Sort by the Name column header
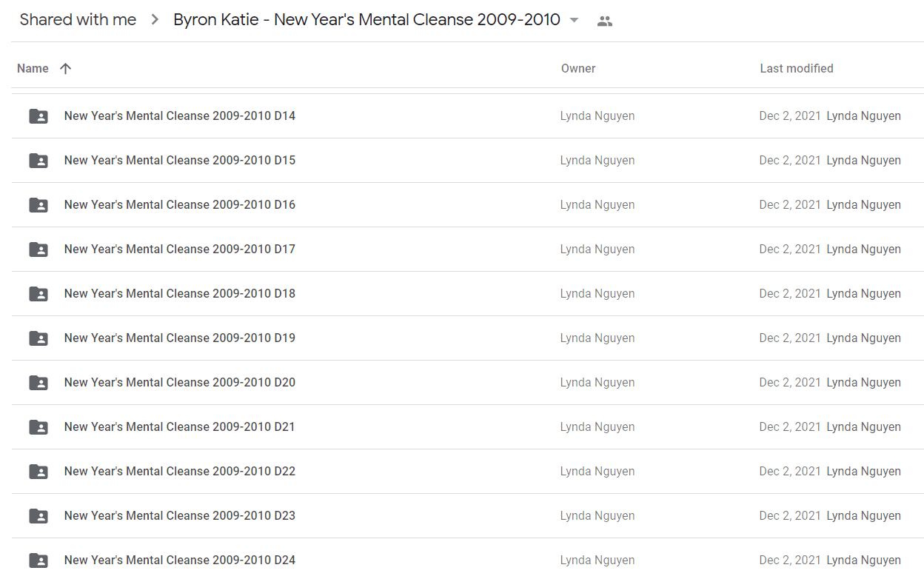Viewport: 924px width, 579px height. [33, 68]
